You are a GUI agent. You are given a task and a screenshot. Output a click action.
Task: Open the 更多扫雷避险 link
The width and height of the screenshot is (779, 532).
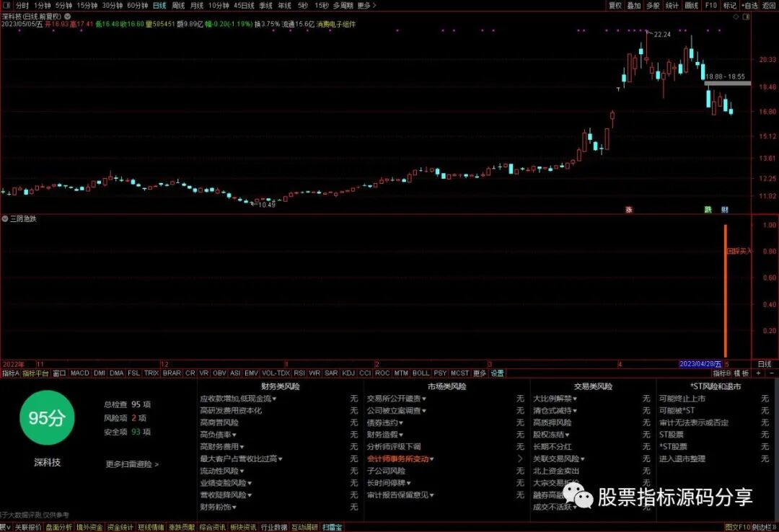click(132, 464)
